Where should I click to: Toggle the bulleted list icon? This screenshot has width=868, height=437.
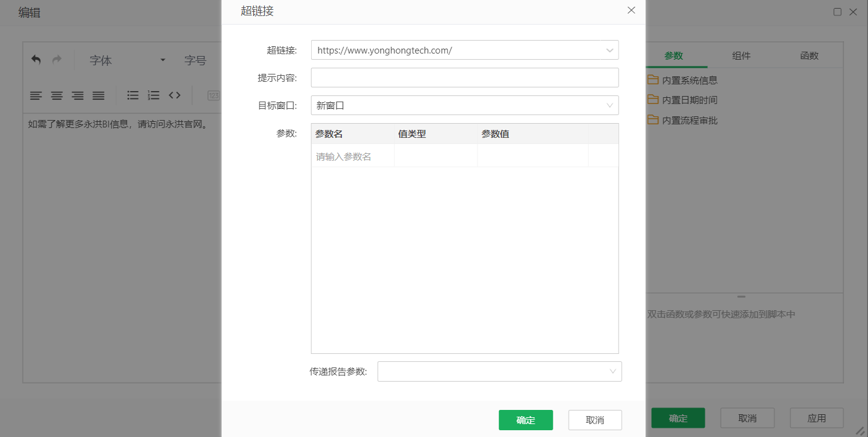pyautogui.click(x=132, y=95)
